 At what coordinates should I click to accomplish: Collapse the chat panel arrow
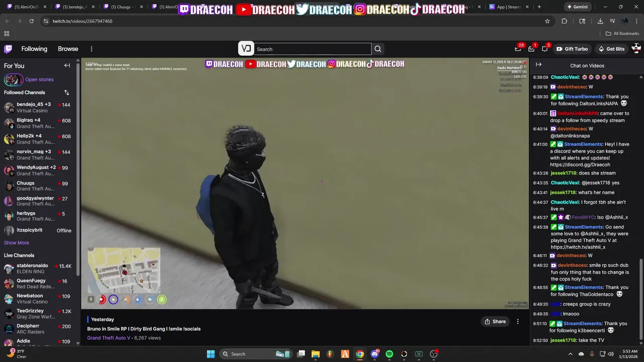click(x=538, y=65)
